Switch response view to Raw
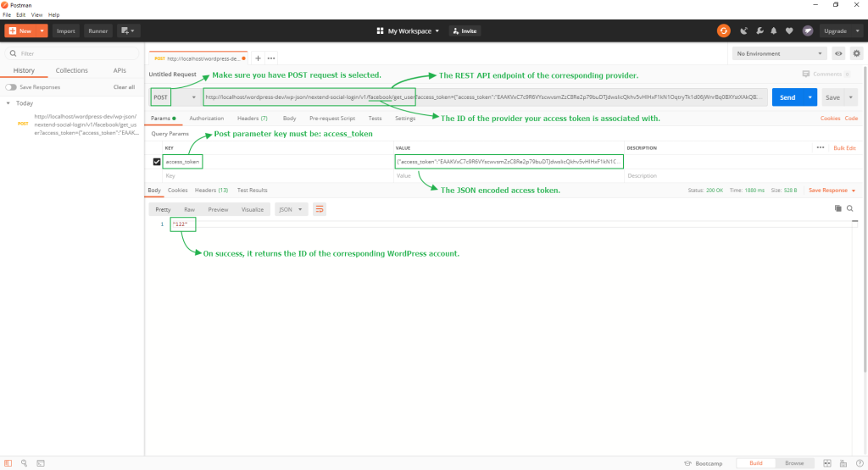The height and width of the screenshot is (470, 868). pyautogui.click(x=189, y=209)
